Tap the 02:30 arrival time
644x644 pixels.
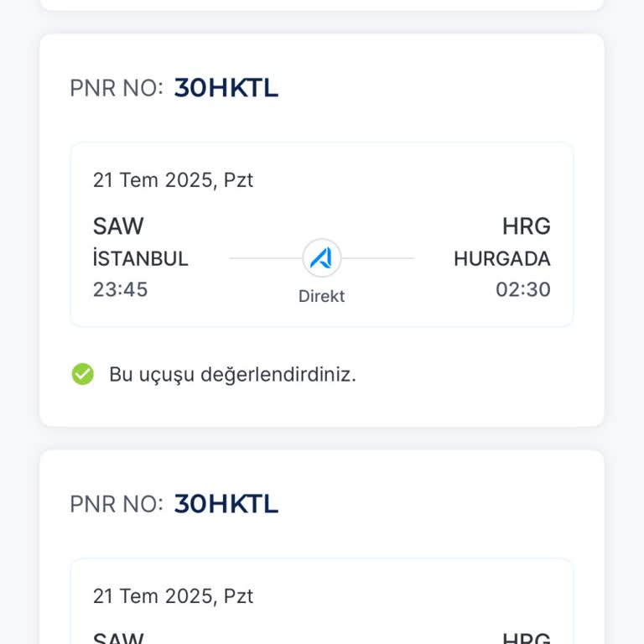pos(522,289)
